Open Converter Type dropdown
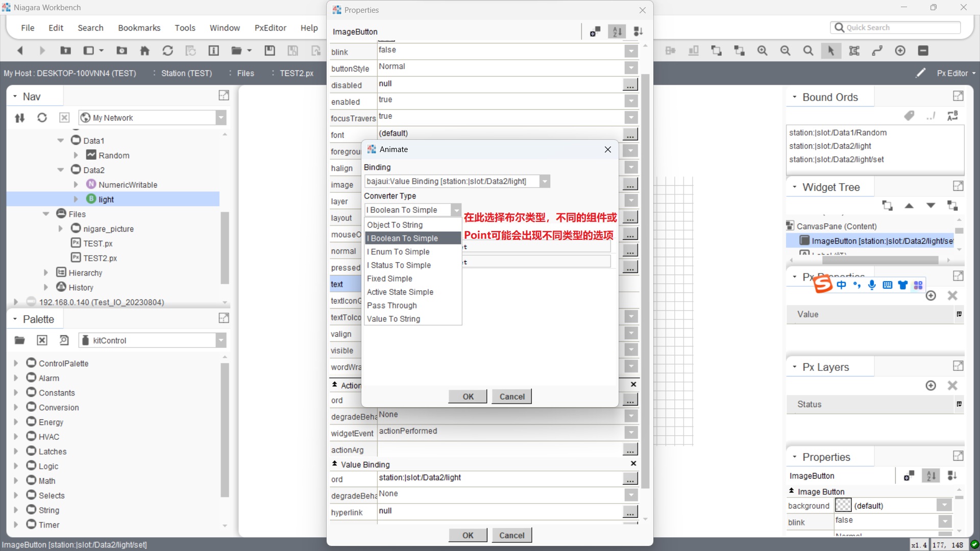 (x=456, y=210)
